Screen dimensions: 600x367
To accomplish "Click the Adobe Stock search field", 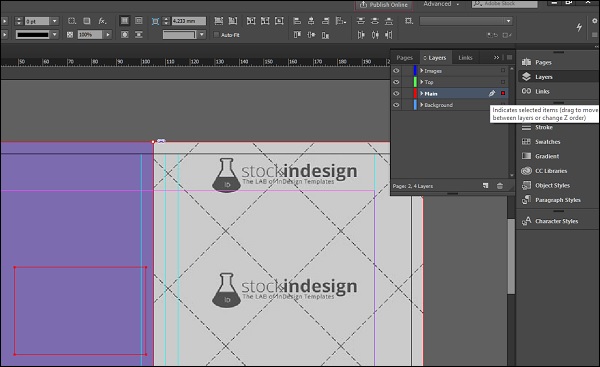I will pyautogui.click(x=504, y=4).
